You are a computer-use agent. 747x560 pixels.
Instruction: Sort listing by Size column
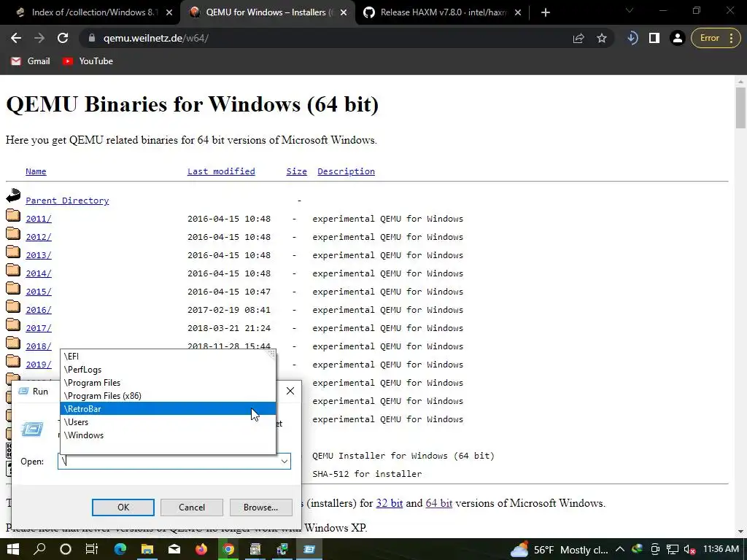click(296, 171)
